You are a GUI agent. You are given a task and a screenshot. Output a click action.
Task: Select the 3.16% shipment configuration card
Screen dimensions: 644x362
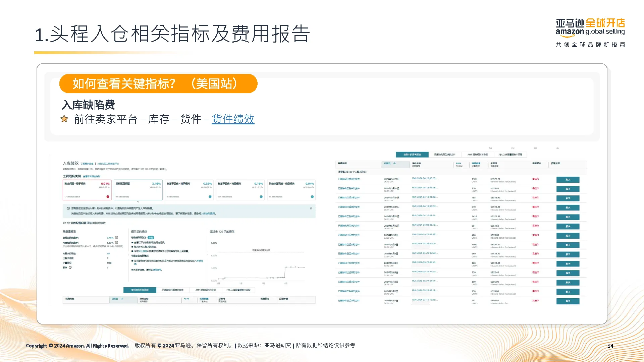coord(138,190)
